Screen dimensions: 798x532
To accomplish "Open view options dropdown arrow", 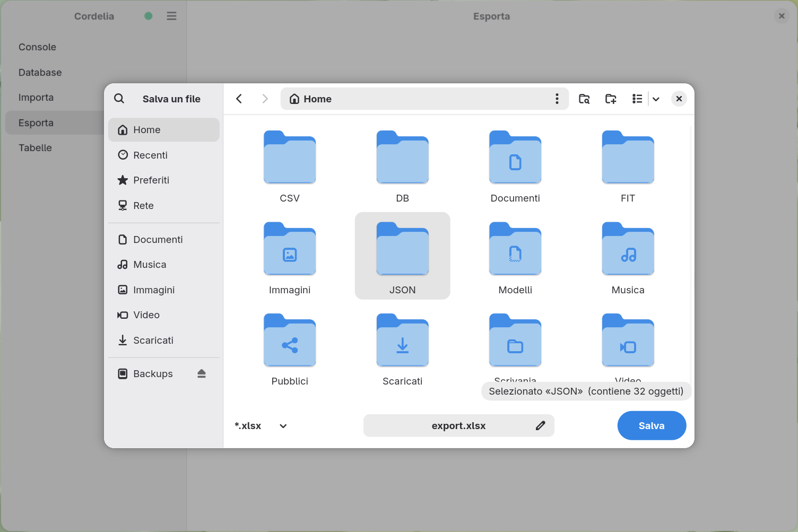I will coord(656,99).
